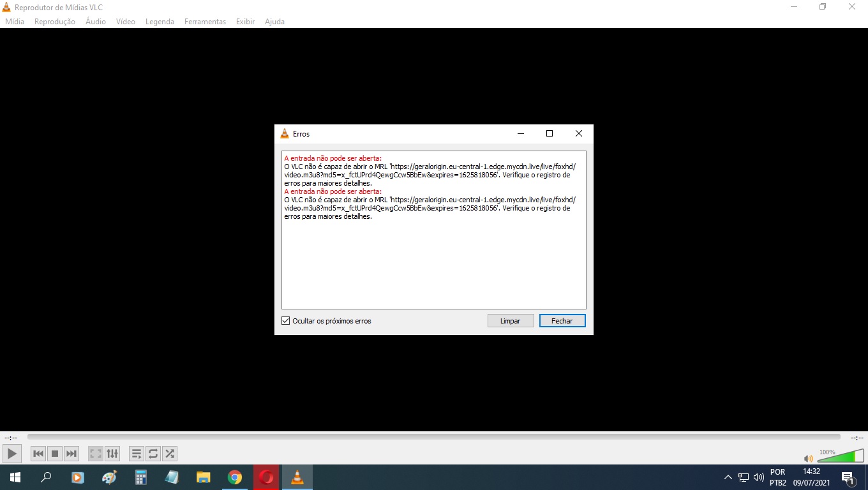Maximize the Erros dialog
The height and width of the screenshot is (490, 868).
pyautogui.click(x=550, y=134)
